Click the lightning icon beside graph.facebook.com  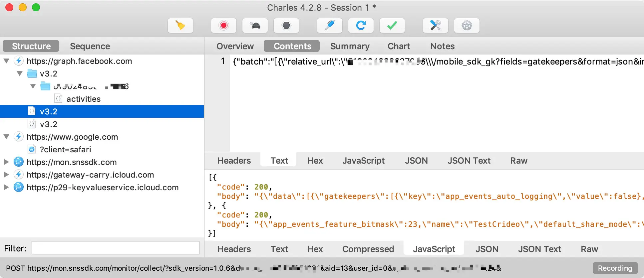click(x=19, y=61)
